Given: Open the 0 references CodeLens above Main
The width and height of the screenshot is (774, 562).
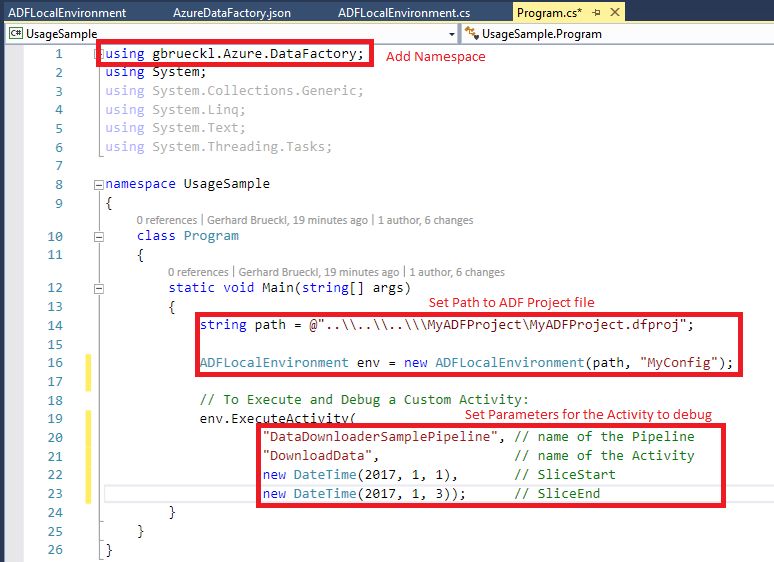Looking at the screenshot, I should click(198, 272).
